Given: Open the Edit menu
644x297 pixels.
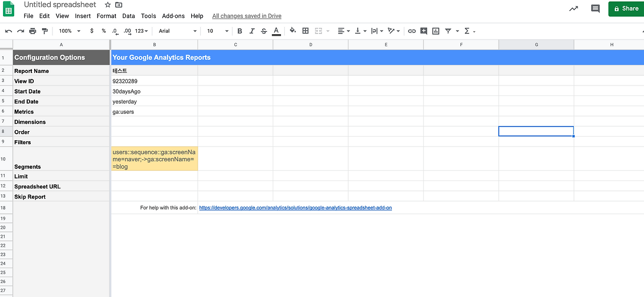Looking at the screenshot, I should tap(45, 16).
